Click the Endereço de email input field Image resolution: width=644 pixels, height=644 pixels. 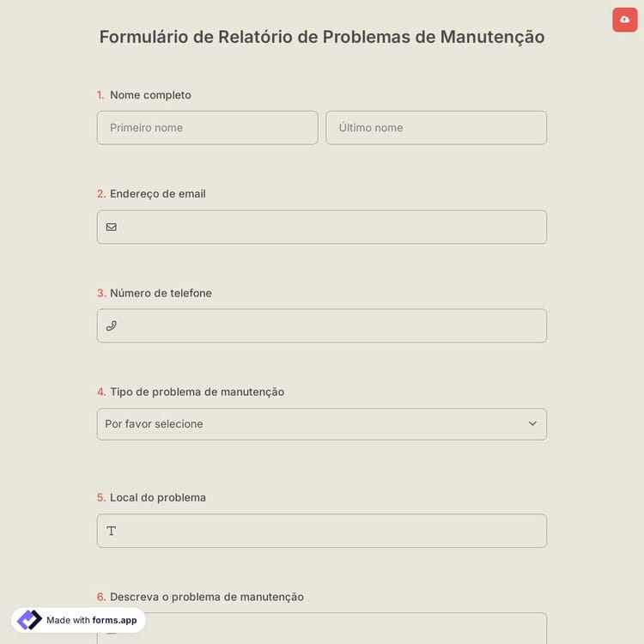(x=331, y=227)
